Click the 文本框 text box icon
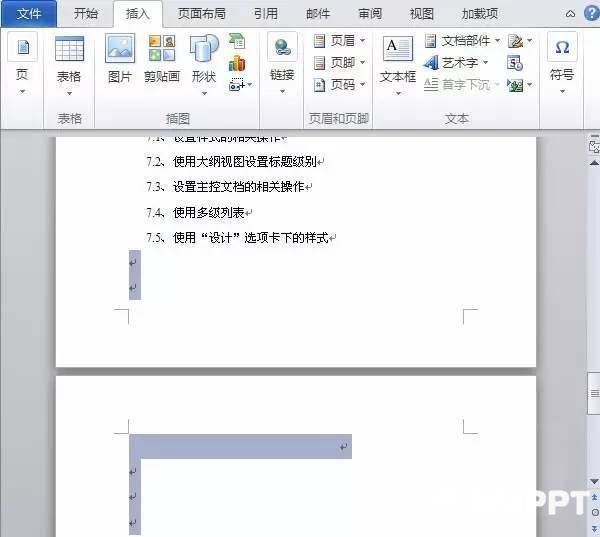The width and height of the screenshot is (600, 537). 398,49
